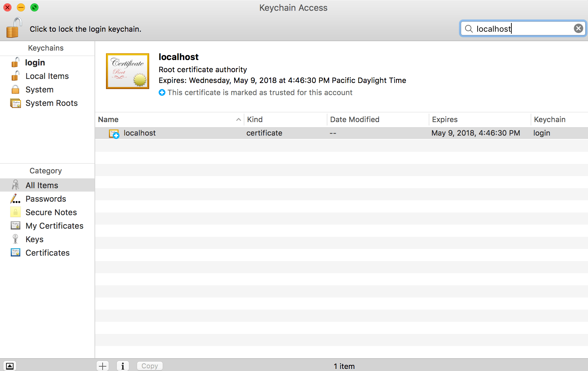Select the System keychain

47,89
